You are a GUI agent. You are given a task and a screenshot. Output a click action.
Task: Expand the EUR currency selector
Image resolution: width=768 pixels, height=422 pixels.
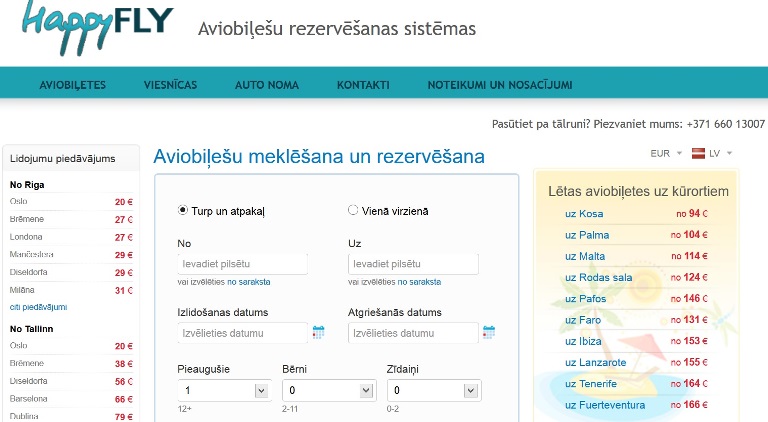666,153
